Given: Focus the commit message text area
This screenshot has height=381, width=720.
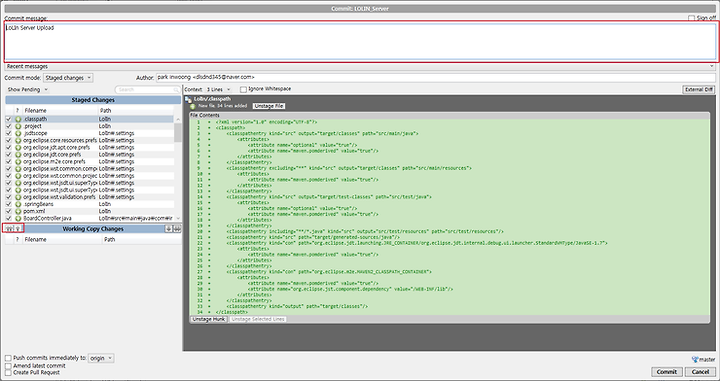Looking at the screenshot, I should click(360, 41).
